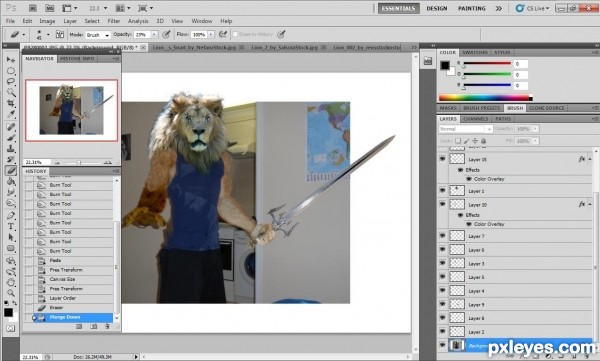Select Canvas Size history state

69,279
